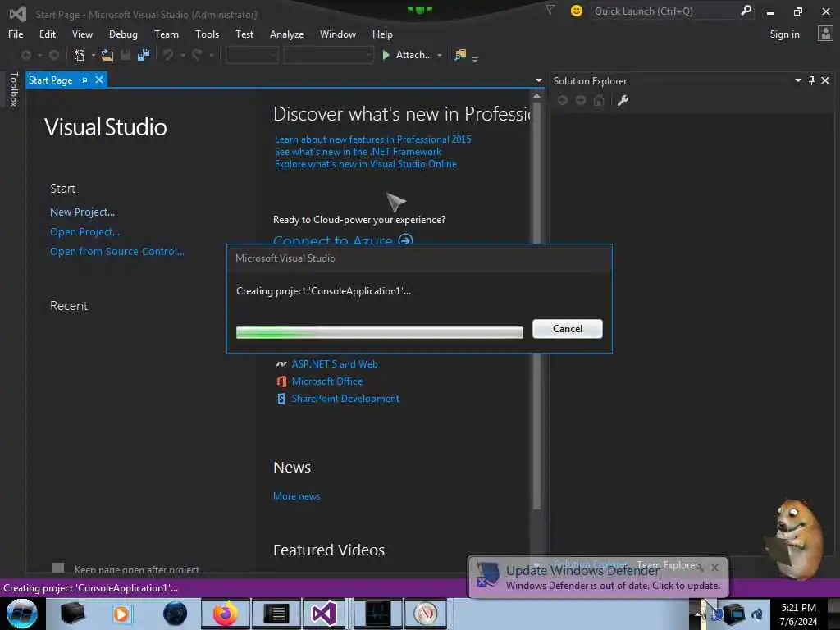
Task: Open the Analyze menu
Action: (x=286, y=34)
